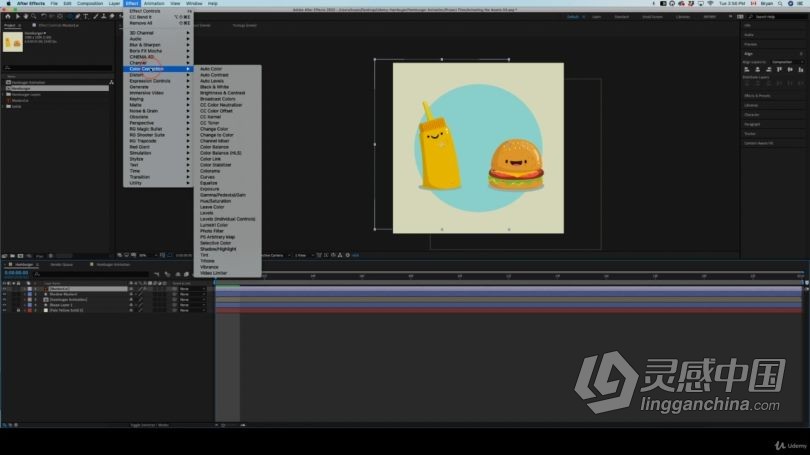Select the Clone Stamp tool

[x=104, y=17]
